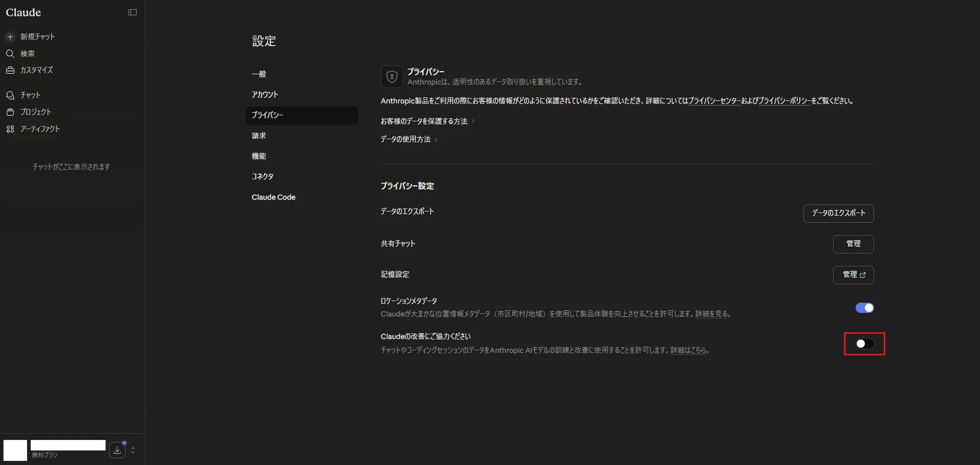Click the 設定 page heading

264,41
